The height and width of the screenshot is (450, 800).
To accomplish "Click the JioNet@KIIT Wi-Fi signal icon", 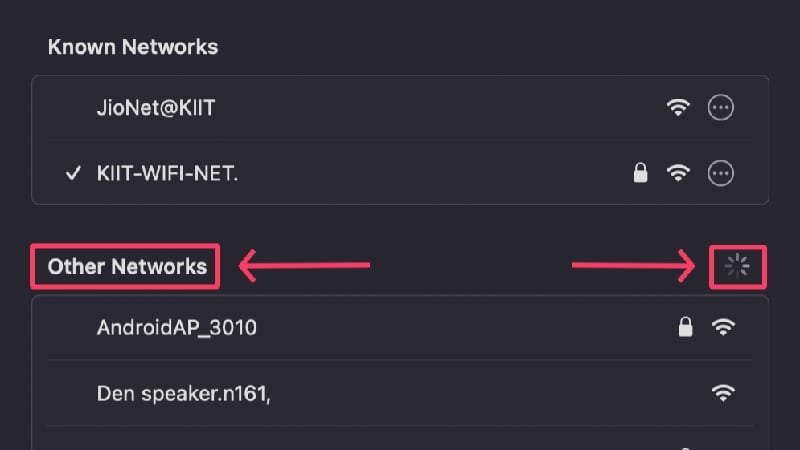I will coord(679,108).
